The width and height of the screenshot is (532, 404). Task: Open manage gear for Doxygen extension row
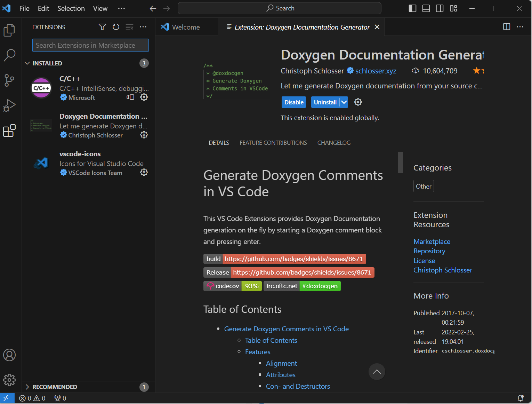coord(144,135)
